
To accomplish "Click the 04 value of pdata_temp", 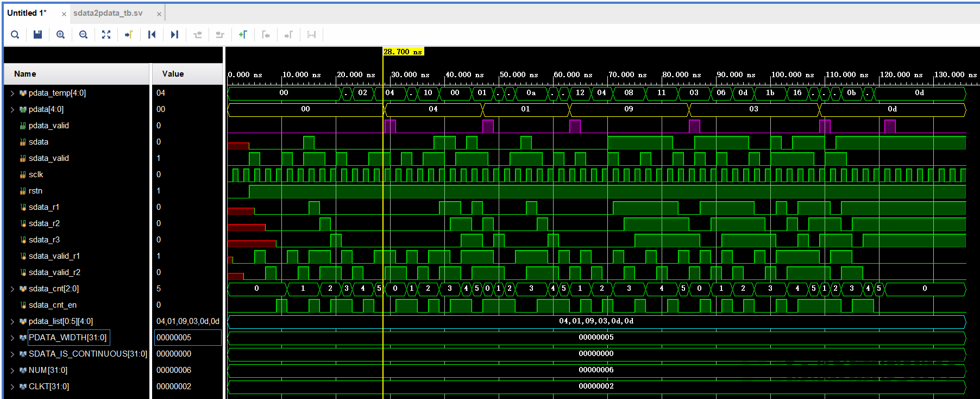I will (161, 93).
